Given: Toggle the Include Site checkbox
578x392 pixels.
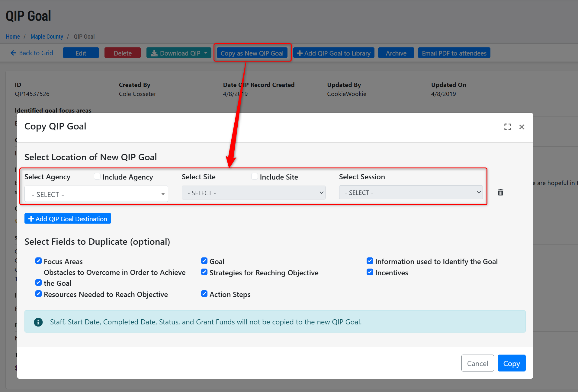Looking at the screenshot, I should point(255,176).
